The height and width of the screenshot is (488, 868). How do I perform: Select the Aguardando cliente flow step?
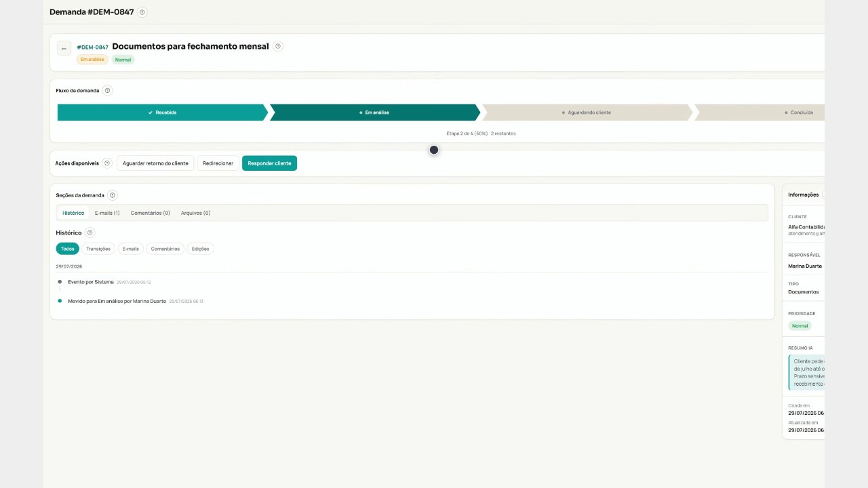[587, 113]
